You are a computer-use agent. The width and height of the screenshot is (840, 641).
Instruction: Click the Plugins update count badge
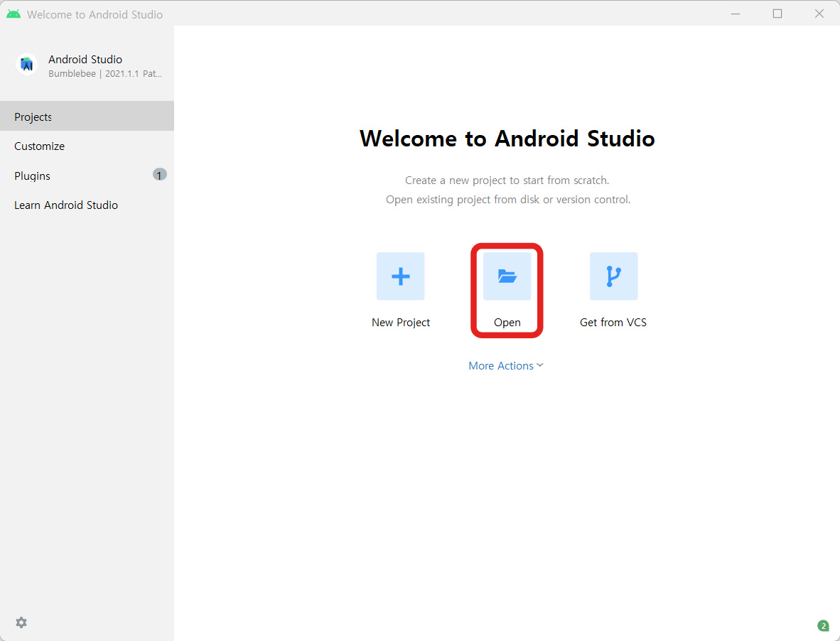pos(160,175)
